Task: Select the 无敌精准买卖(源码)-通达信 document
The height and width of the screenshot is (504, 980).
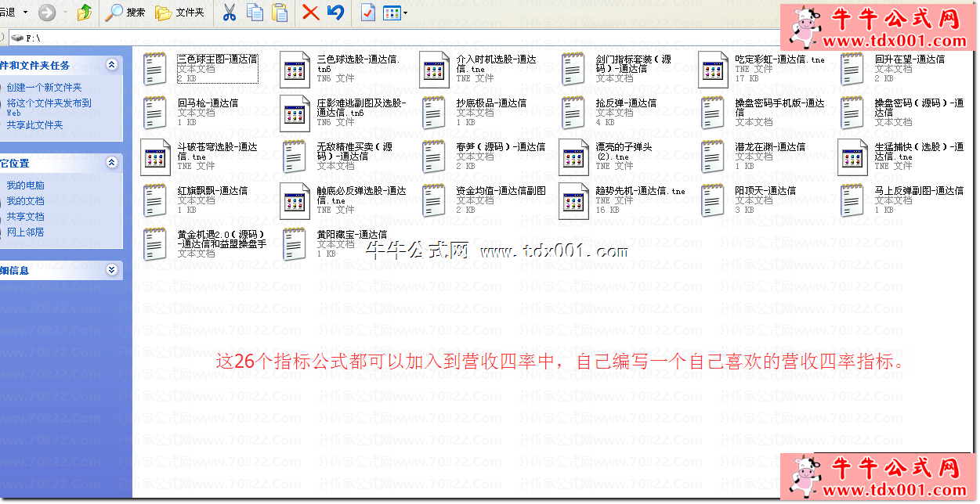Action: tap(338, 156)
